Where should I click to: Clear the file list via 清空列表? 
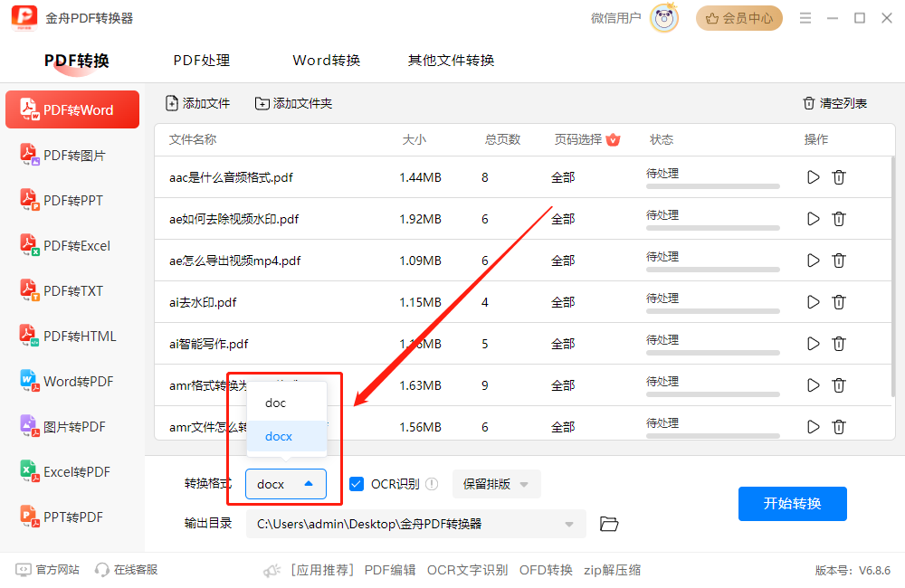tap(834, 103)
